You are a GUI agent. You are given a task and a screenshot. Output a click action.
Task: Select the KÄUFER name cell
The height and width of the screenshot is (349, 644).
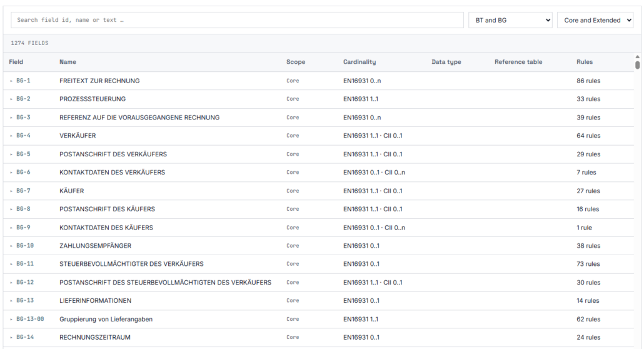click(71, 191)
